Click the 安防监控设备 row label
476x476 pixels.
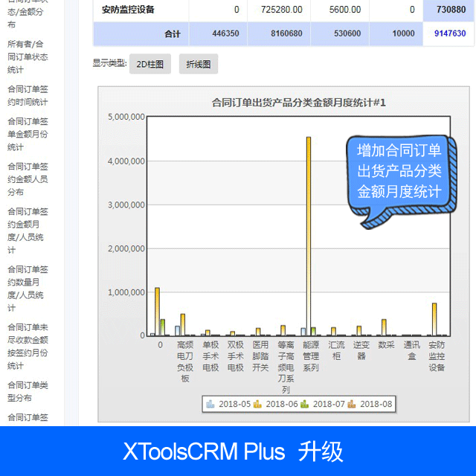pos(128,10)
